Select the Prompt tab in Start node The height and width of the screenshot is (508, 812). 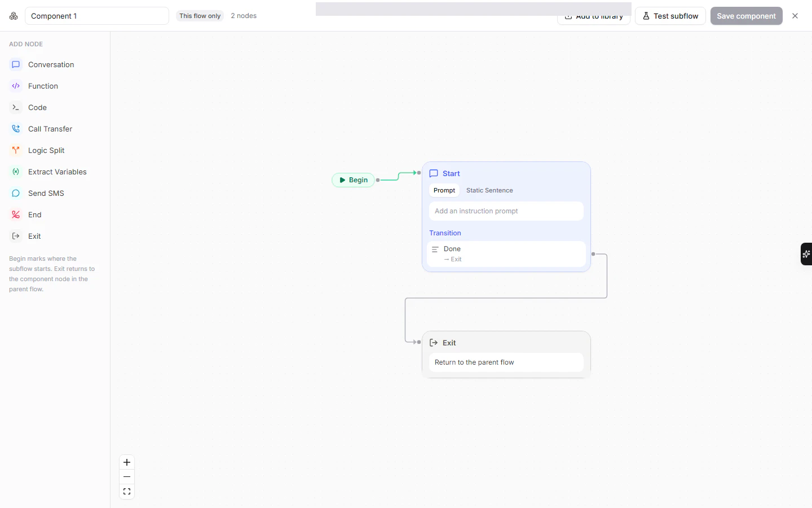coord(444,190)
